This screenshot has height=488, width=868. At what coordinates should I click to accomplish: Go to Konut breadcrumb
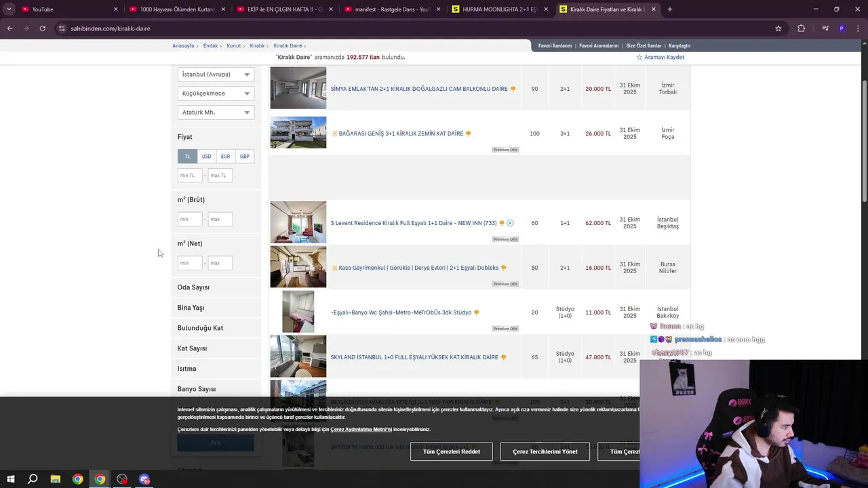pyautogui.click(x=234, y=45)
